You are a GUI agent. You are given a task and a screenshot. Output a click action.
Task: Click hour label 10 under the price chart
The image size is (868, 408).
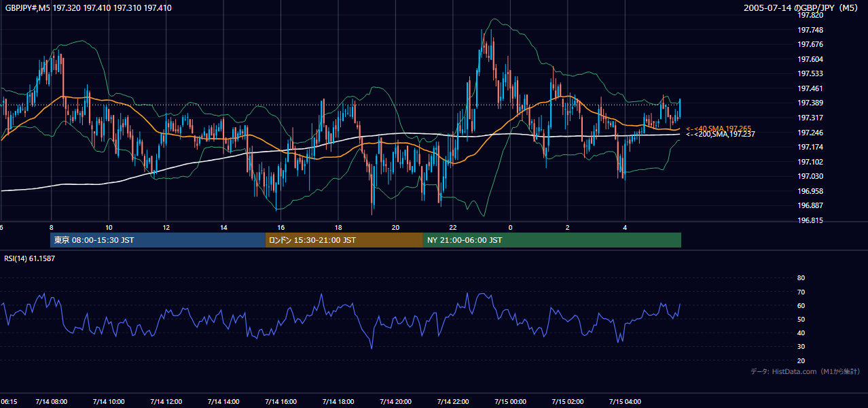point(109,227)
